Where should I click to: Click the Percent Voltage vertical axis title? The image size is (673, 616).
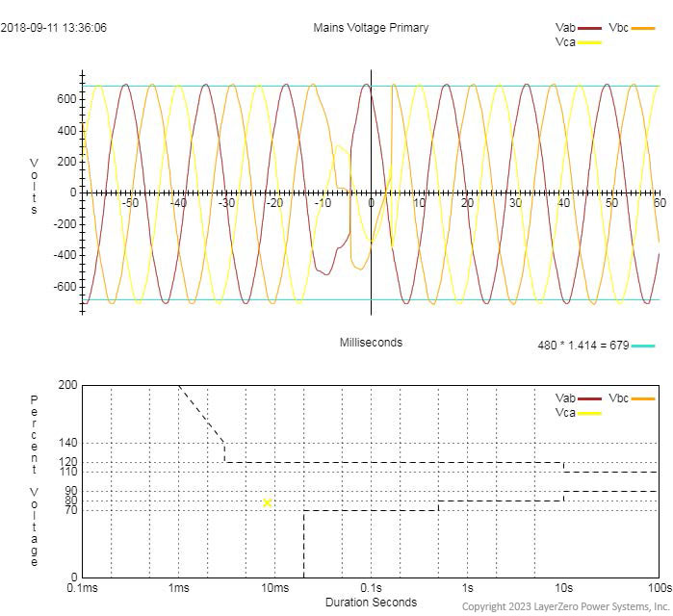pos(34,481)
